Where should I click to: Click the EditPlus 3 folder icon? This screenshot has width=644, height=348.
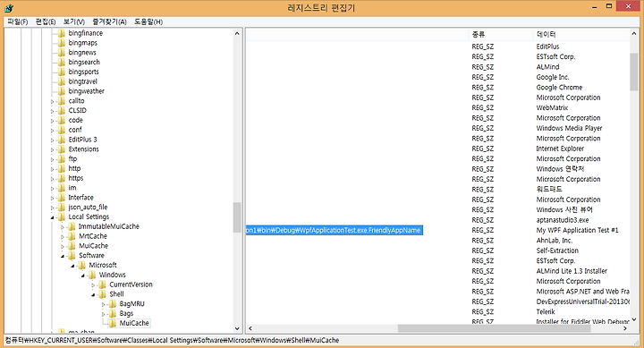[62, 140]
